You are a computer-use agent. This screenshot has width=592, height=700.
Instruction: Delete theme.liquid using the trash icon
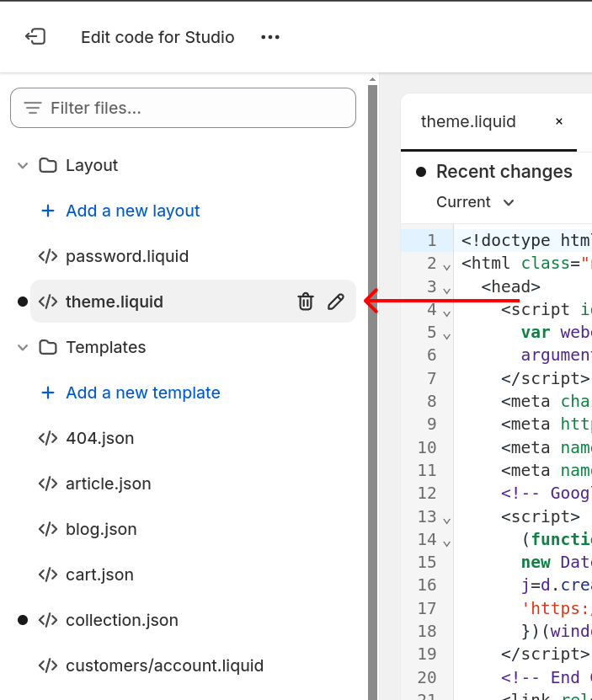(306, 302)
